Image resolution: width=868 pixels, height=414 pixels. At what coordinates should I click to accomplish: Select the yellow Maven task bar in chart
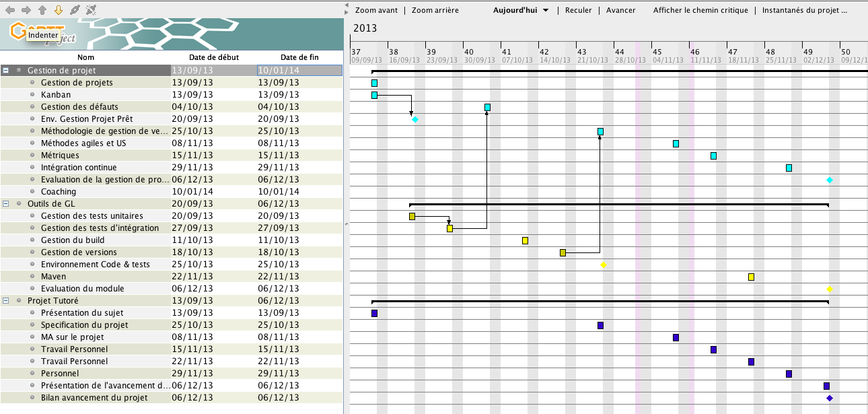click(751, 277)
